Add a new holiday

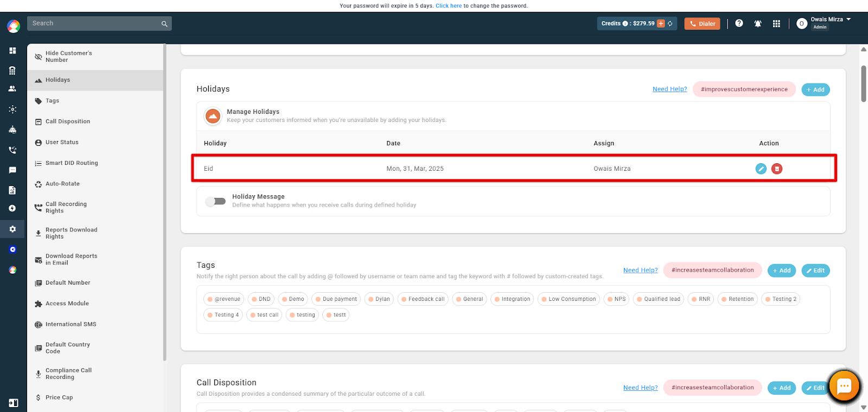815,89
